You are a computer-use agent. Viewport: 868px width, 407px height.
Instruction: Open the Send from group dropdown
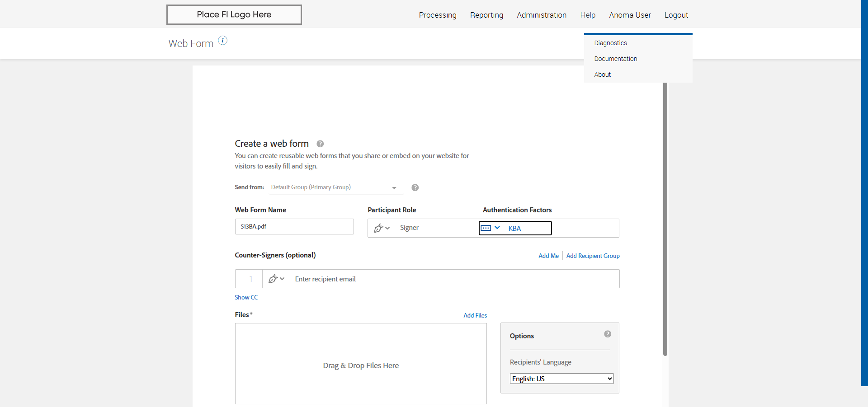[335, 187]
